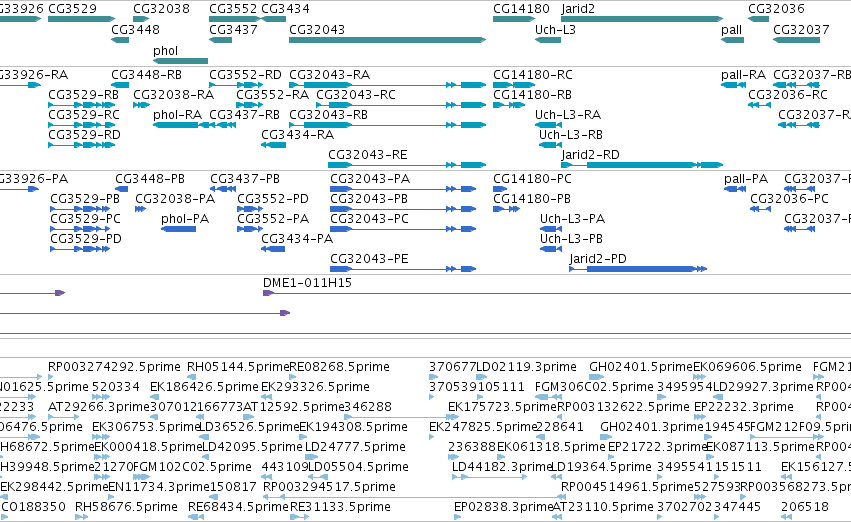Open protein CG32043-PA label
This screenshot has width=851, height=522.
[370, 179]
